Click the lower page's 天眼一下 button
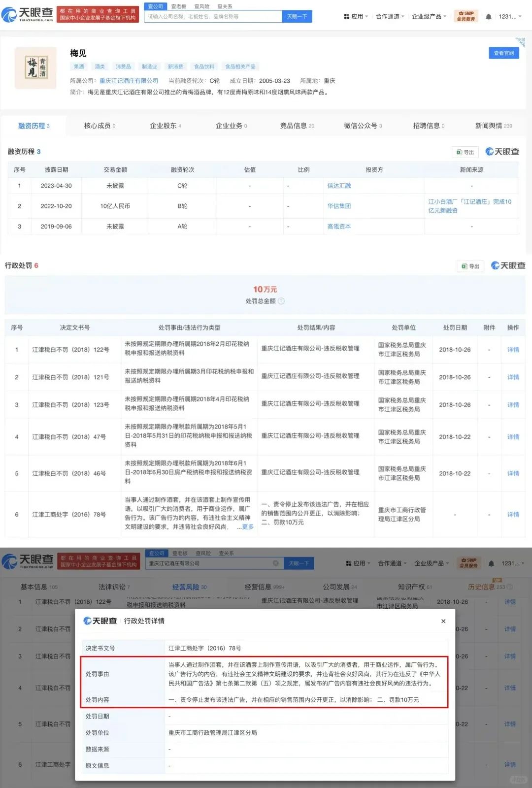The image size is (532, 788). (299, 563)
